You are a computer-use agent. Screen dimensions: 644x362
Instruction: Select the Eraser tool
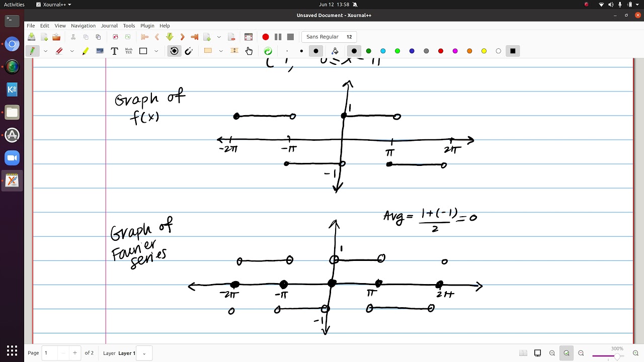[59, 51]
